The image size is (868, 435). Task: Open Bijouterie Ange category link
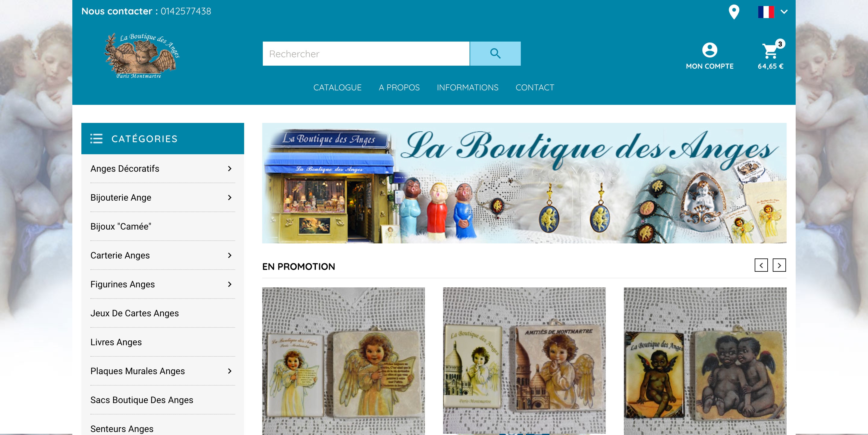121,198
